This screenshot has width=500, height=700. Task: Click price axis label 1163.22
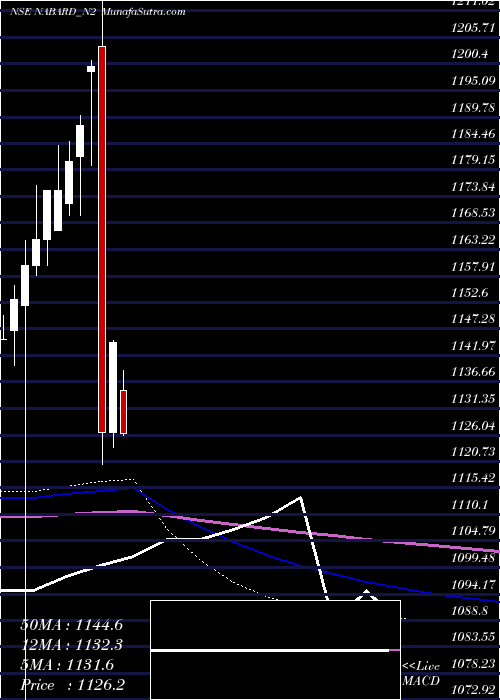click(473, 240)
